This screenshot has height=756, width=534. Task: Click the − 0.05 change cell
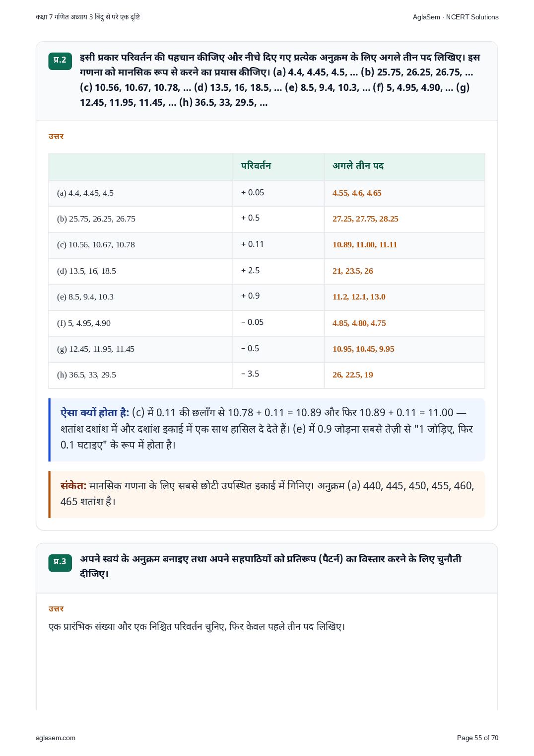tap(278, 323)
